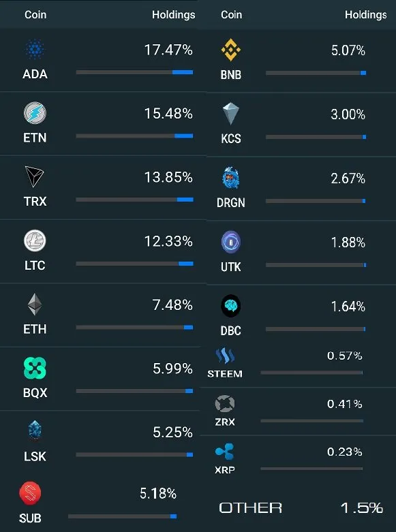The height and width of the screenshot is (532, 396).
Task: Open the KCS KuCoin gem icon
Action: [230, 114]
